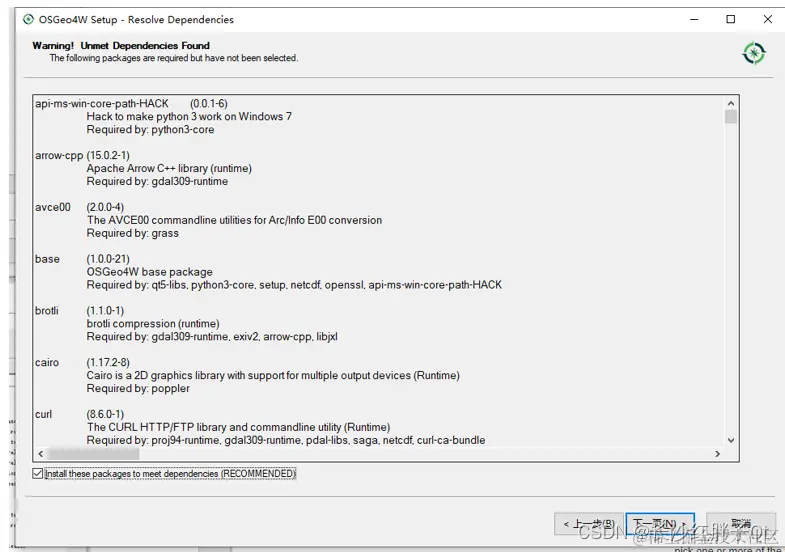Viewport: 785px width, 552px height.
Task: Select the base package name
Action: coord(47,259)
